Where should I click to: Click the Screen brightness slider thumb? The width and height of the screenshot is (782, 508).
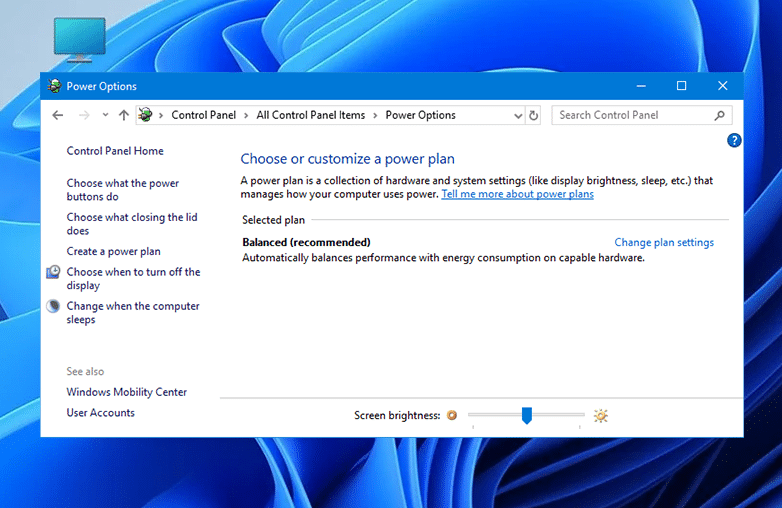pos(527,415)
